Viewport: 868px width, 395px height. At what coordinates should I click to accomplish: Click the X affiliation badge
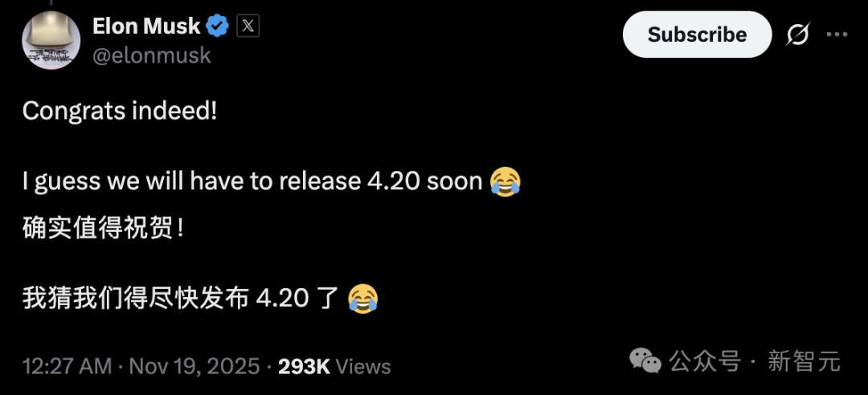(x=248, y=26)
